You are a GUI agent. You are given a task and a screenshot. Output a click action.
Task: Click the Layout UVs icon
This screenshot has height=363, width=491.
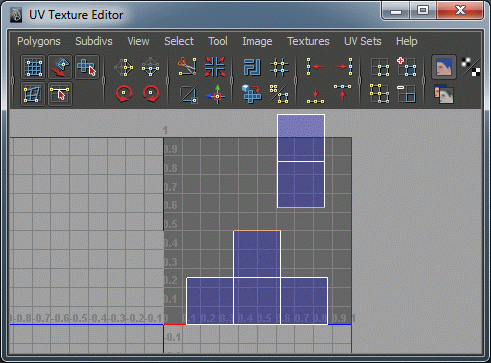(x=252, y=94)
